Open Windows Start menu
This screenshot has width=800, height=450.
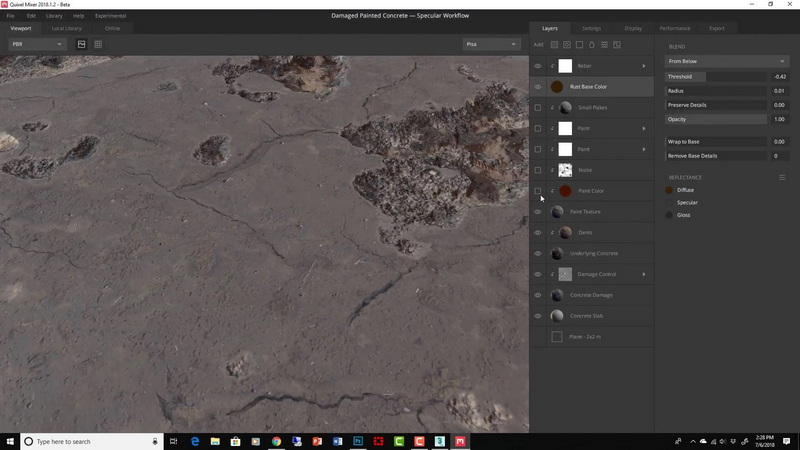[x=10, y=441]
